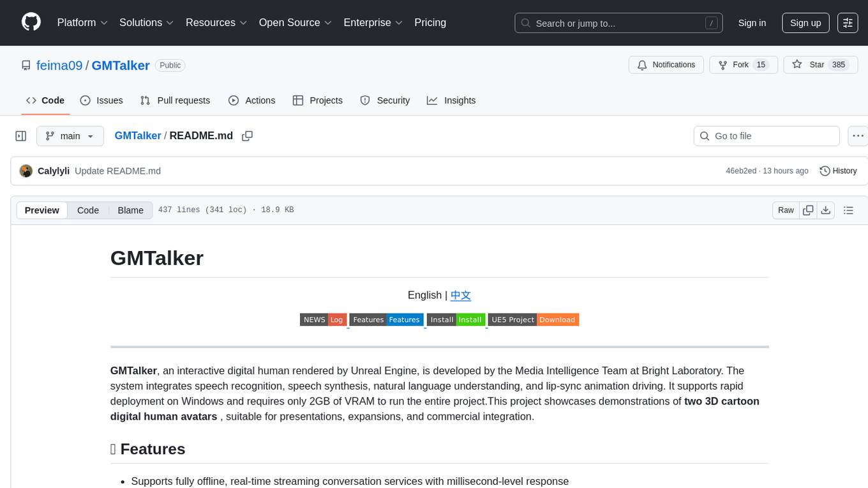Open the GMTalker breadcrumb link
868x488 pixels.
pyautogui.click(x=138, y=136)
